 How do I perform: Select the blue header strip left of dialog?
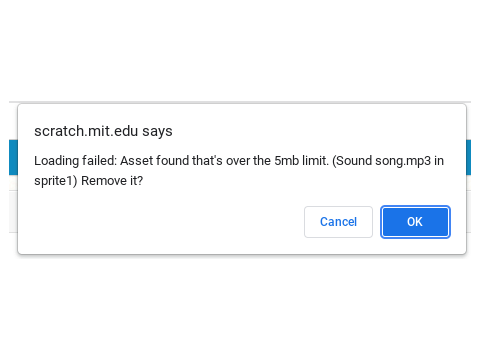pos(13,157)
